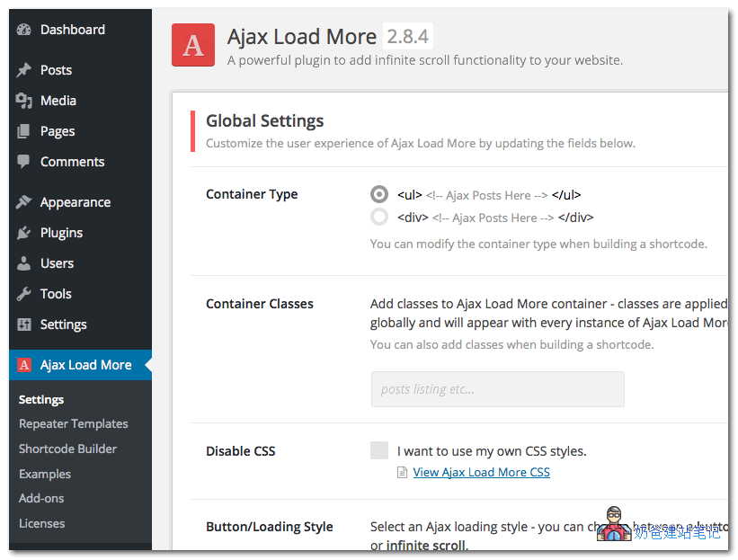
Task: Select the red Ajax Load More sidebar icon
Action: (x=24, y=364)
